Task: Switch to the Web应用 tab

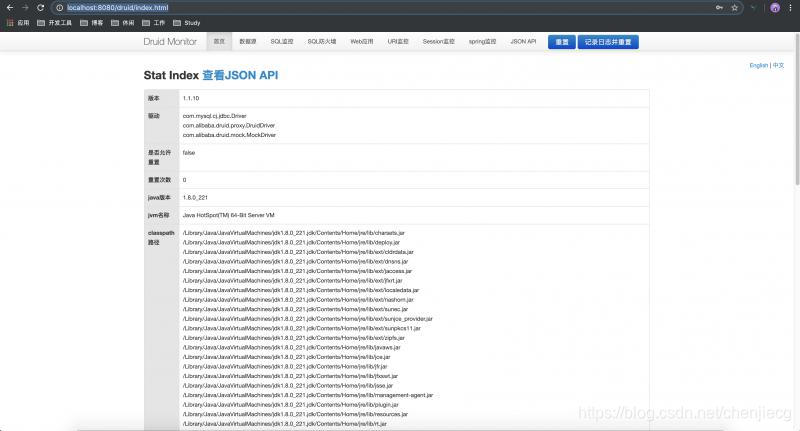Action: [362, 41]
